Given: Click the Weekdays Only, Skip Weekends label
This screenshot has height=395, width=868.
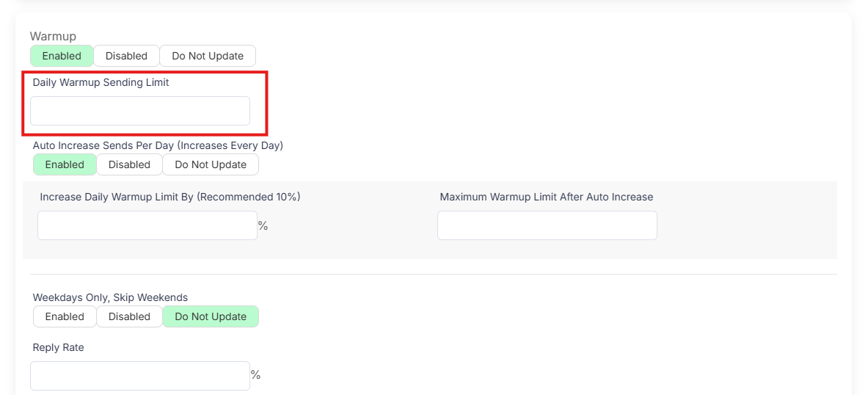Looking at the screenshot, I should pyautogui.click(x=110, y=297).
